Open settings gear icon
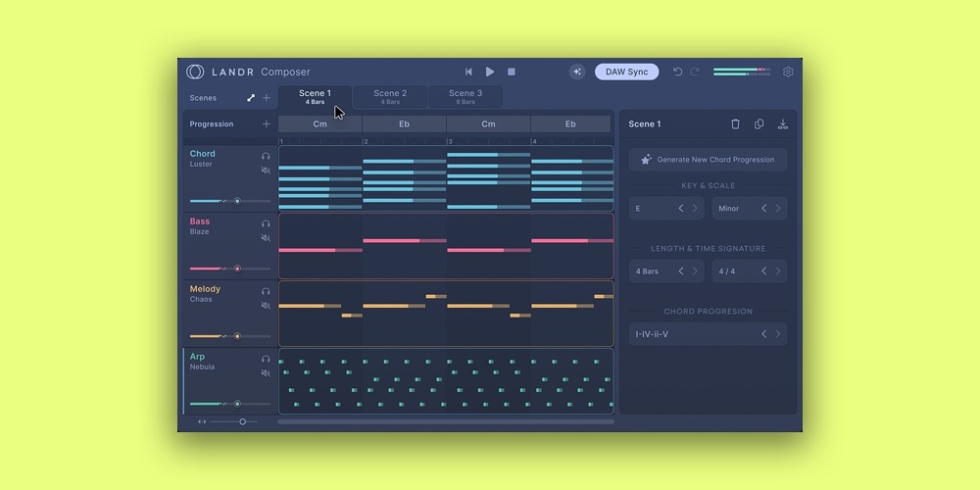Image resolution: width=980 pixels, height=490 pixels. click(x=788, y=72)
